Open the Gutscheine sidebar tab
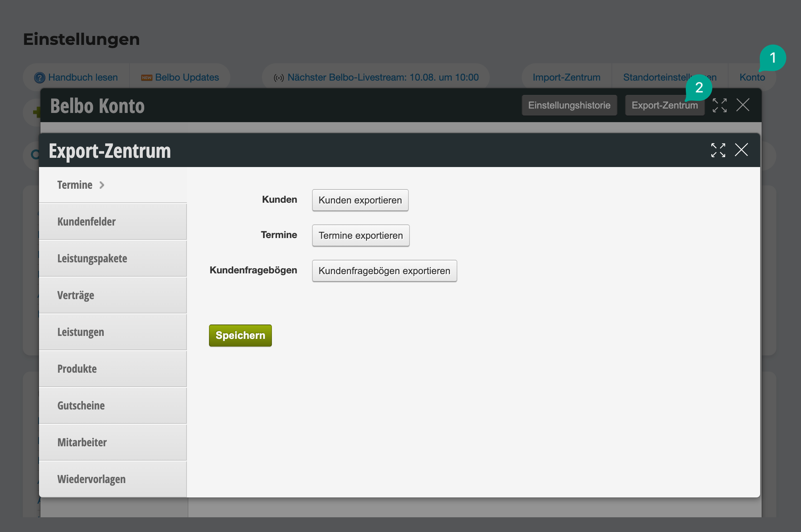Viewport: 801px width, 532px height. [x=113, y=406]
